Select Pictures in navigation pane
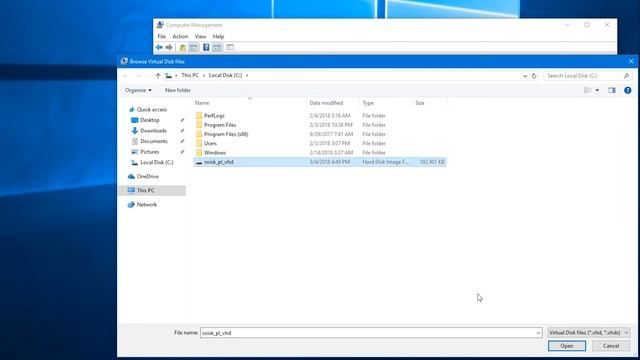The height and width of the screenshot is (360, 640). pos(145,152)
